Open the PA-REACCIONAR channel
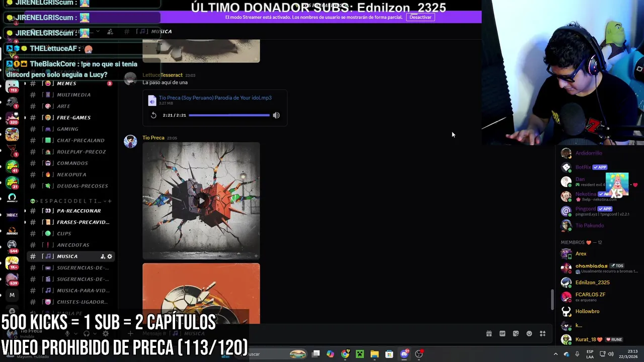The width and height of the screenshot is (644, 362). 70,211
